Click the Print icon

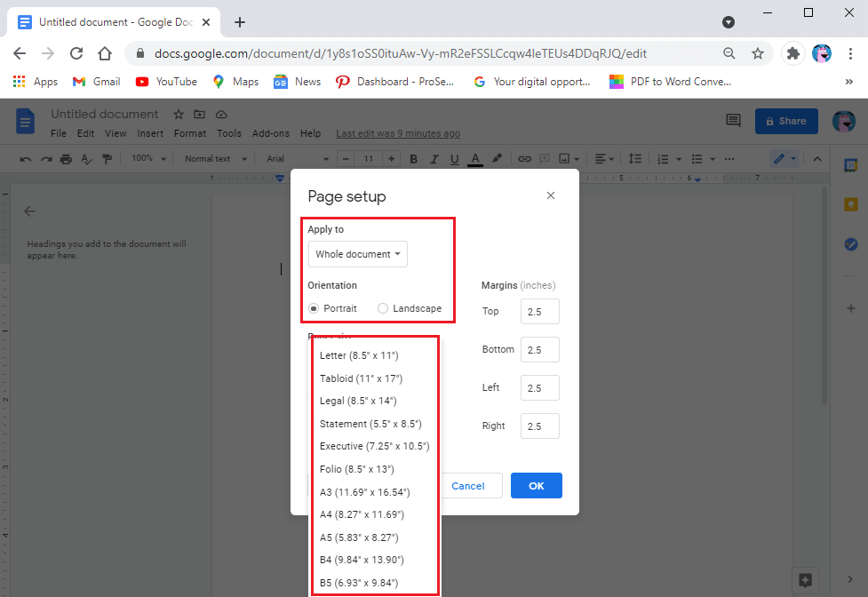tap(65, 158)
